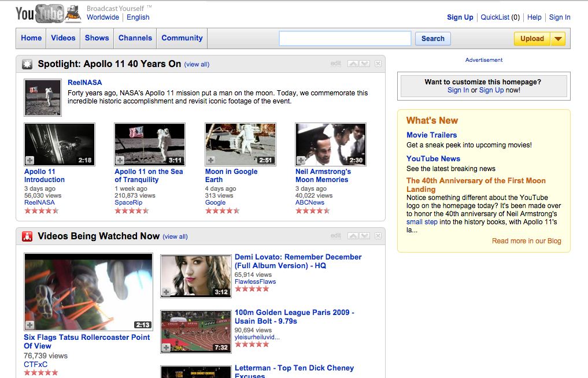Add Apollo 11 on the Sea video to QuickList

(x=120, y=161)
